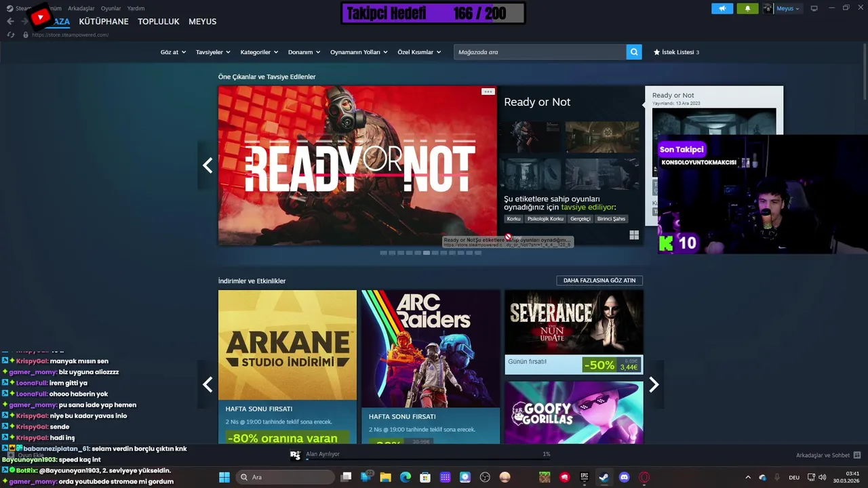Click the Steam icon in the taskbar
The width and height of the screenshot is (868, 488).
604,477
